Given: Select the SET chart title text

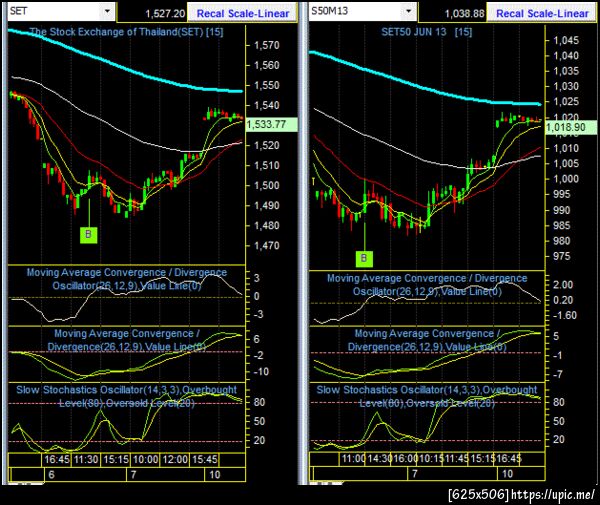Looking at the screenshot, I should [x=126, y=32].
